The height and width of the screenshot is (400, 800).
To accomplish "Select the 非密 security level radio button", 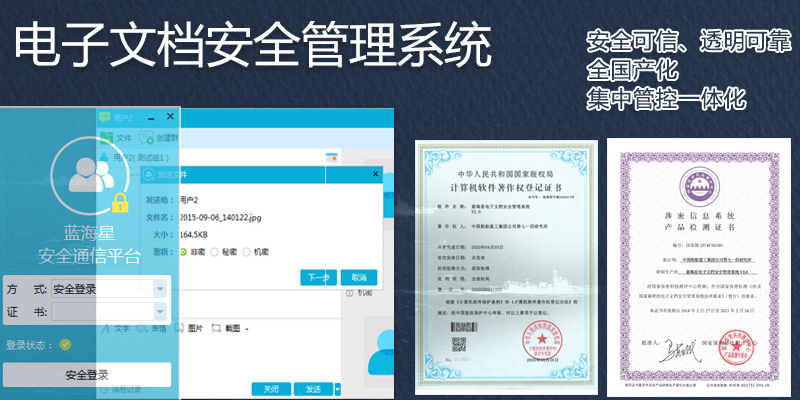I will tap(183, 253).
